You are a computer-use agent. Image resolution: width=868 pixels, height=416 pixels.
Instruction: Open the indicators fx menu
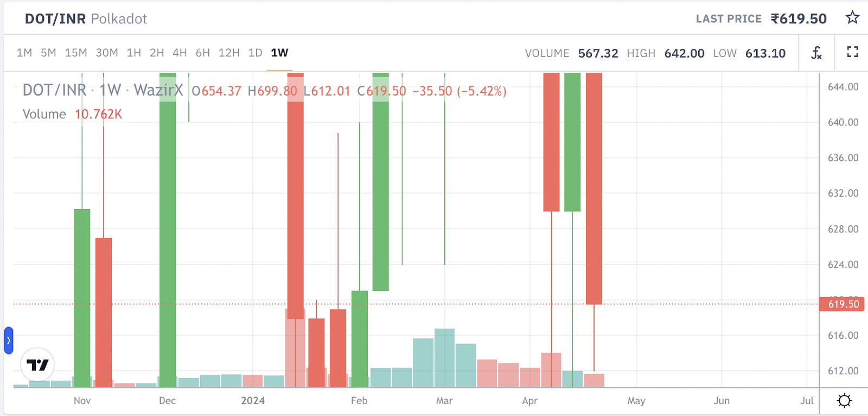click(x=816, y=53)
